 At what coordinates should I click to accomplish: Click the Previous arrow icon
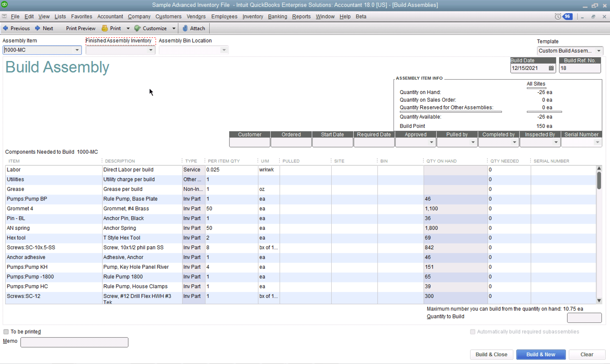coord(6,28)
